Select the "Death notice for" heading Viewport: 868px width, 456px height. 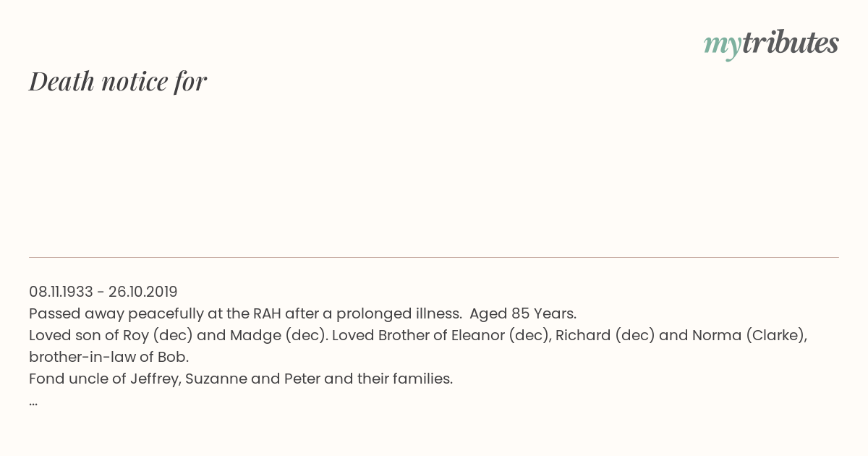pos(118,81)
